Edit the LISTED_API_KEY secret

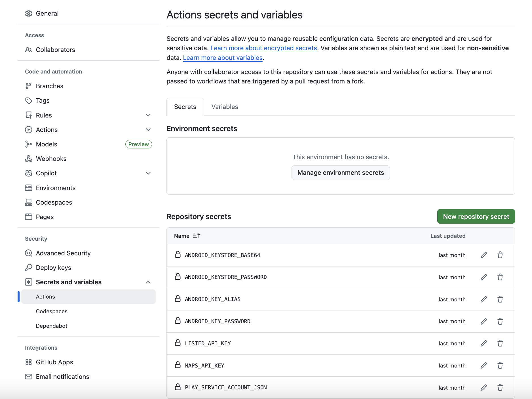(x=484, y=343)
